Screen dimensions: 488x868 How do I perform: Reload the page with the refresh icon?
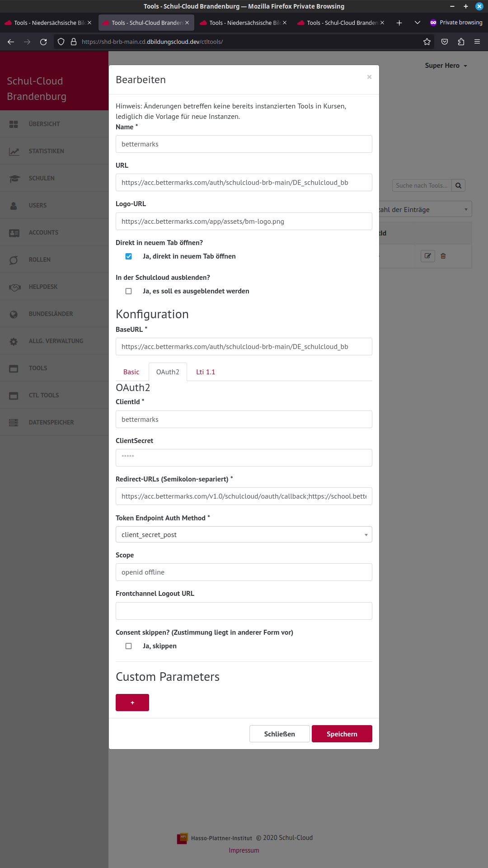coord(43,42)
